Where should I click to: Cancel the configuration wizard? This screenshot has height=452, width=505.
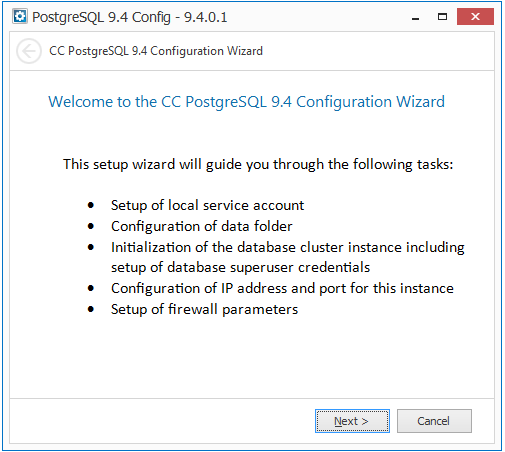(x=434, y=421)
